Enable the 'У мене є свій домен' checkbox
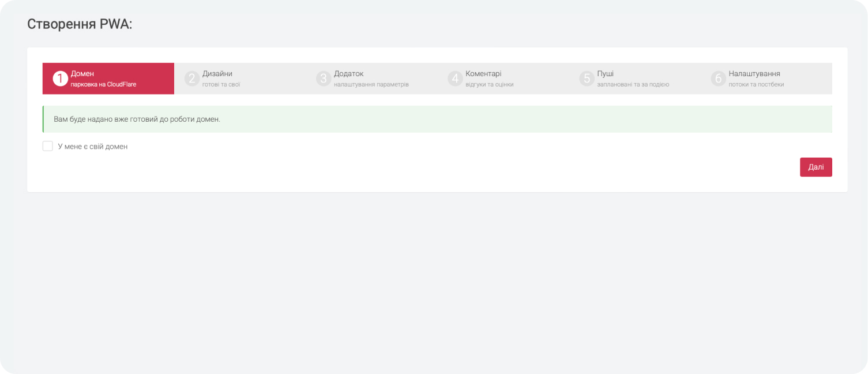The height and width of the screenshot is (374, 868). point(48,146)
